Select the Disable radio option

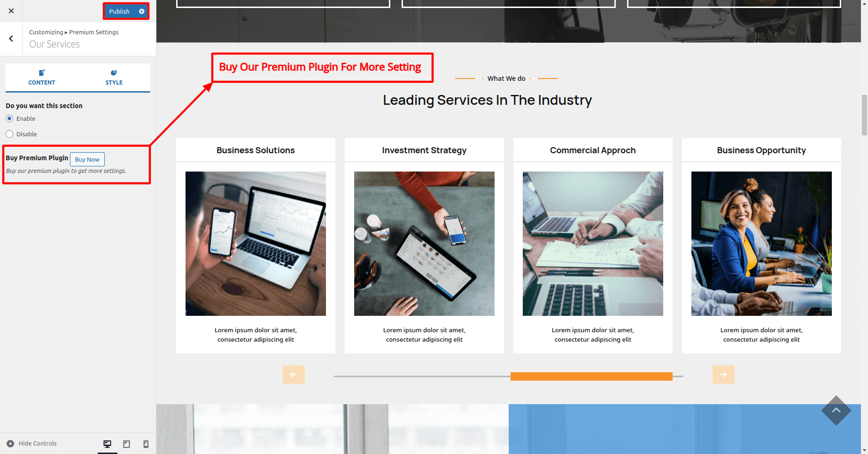click(x=9, y=134)
